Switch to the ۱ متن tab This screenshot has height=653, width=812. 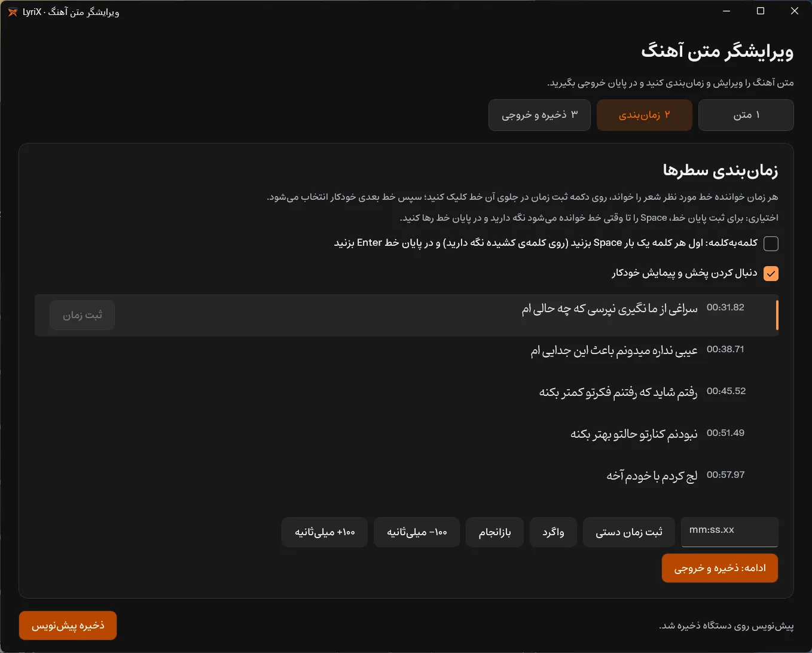click(x=746, y=115)
